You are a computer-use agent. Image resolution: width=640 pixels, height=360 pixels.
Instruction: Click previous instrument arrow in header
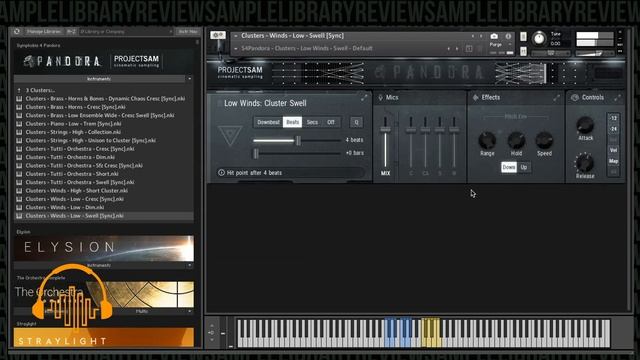pyautogui.click(x=473, y=36)
